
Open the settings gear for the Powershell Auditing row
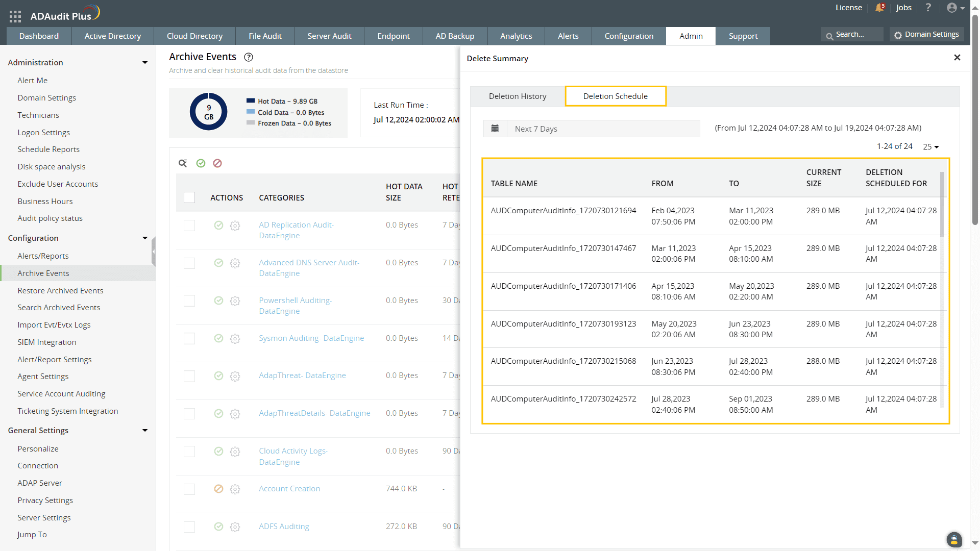(x=235, y=301)
